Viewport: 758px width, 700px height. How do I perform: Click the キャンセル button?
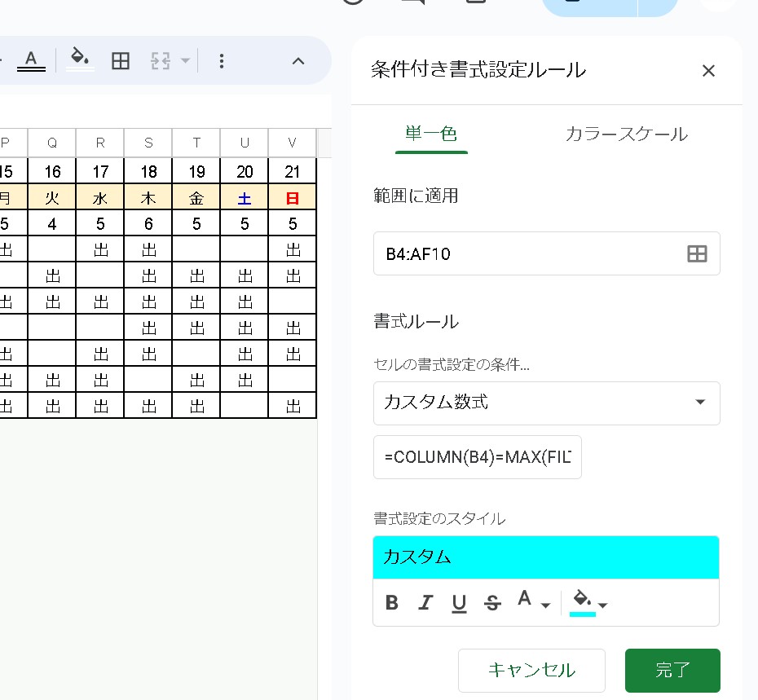[x=531, y=670]
